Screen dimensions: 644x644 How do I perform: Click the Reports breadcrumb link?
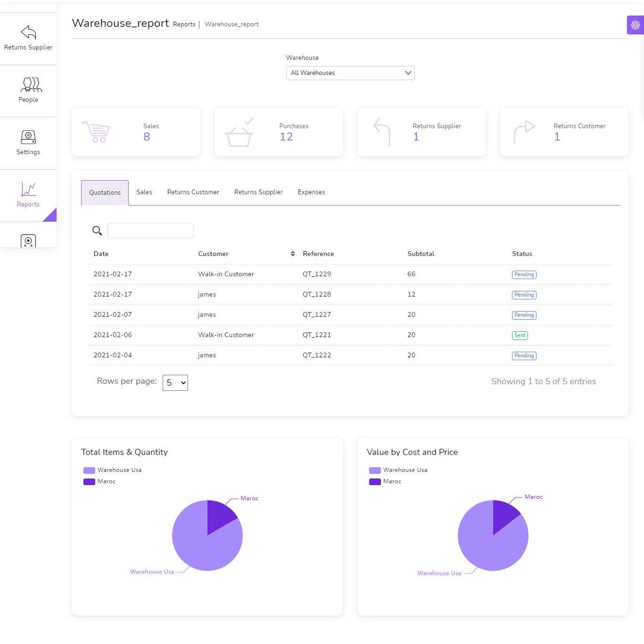coord(184,25)
